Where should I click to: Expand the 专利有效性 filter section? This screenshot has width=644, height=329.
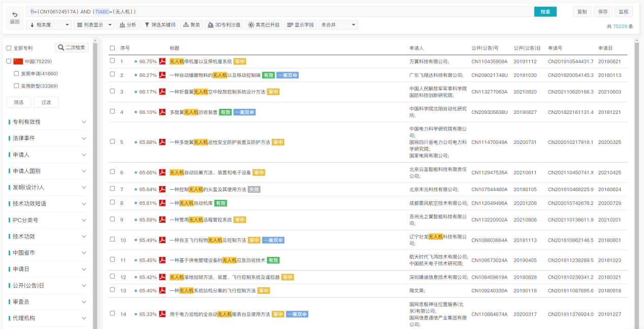[x=47, y=122]
